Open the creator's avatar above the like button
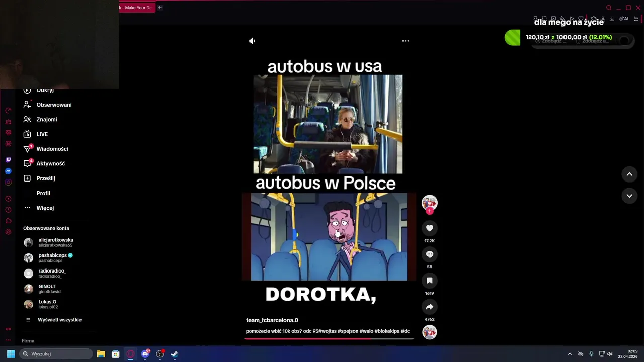The image size is (644, 362). (430, 203)
